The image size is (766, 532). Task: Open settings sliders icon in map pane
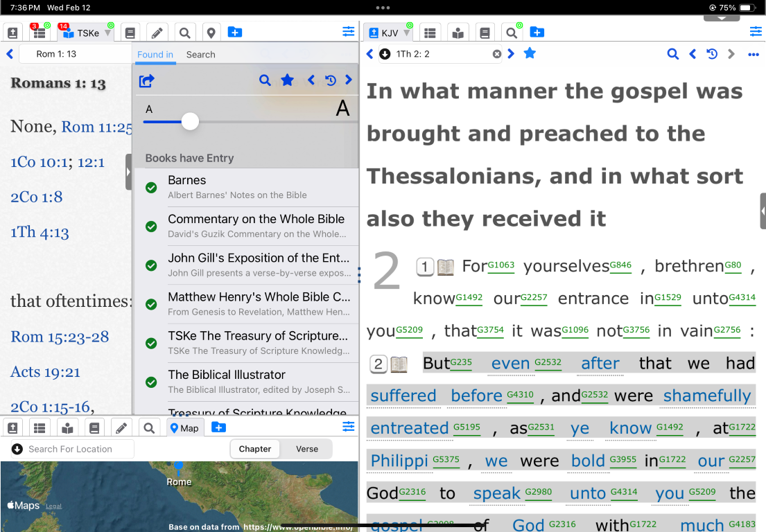point(348,427)
